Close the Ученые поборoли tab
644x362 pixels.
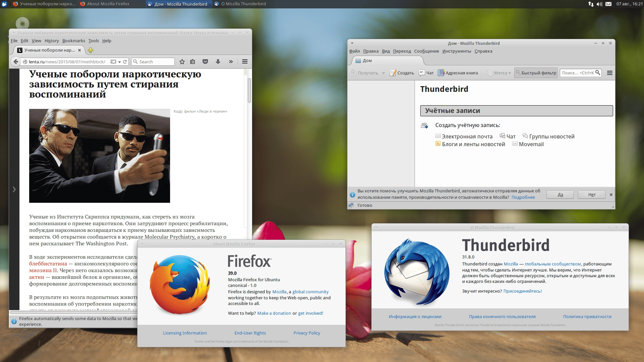(x=79, y=50)
